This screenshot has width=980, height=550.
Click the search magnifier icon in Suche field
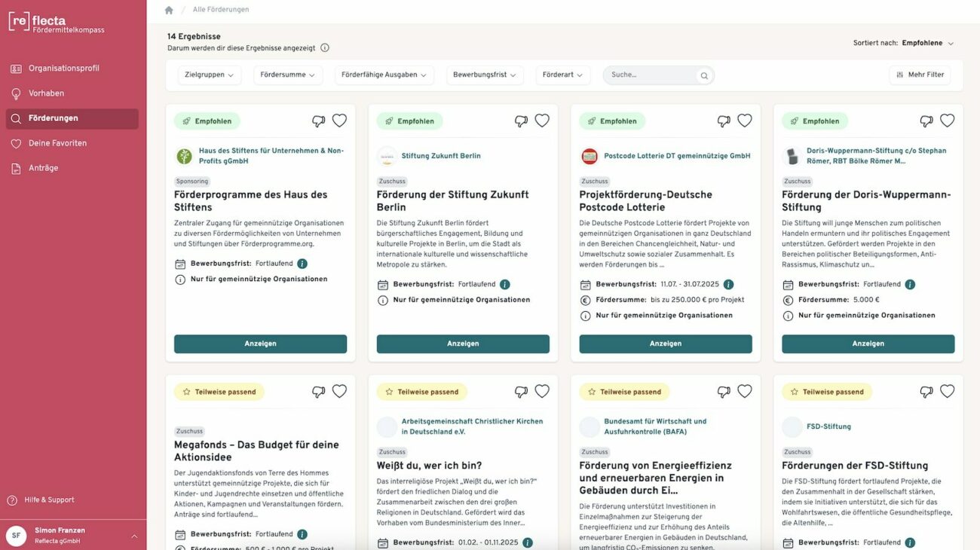coord(704,75)
